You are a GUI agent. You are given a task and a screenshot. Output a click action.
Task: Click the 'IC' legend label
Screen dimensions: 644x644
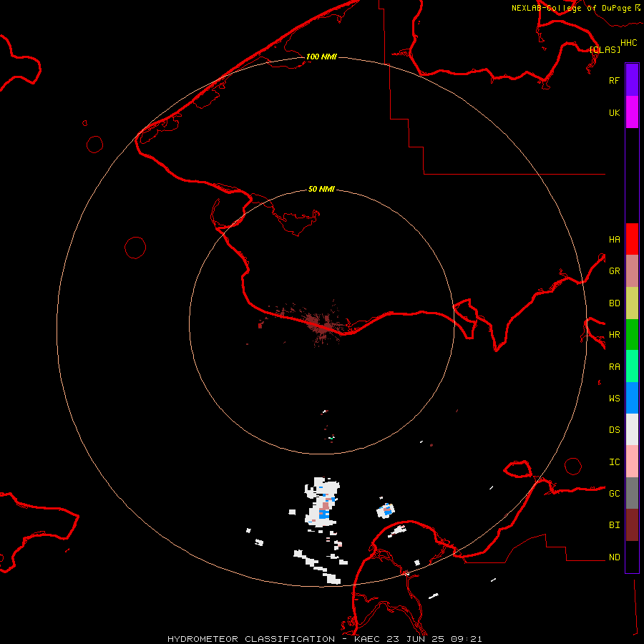(615, 462)
